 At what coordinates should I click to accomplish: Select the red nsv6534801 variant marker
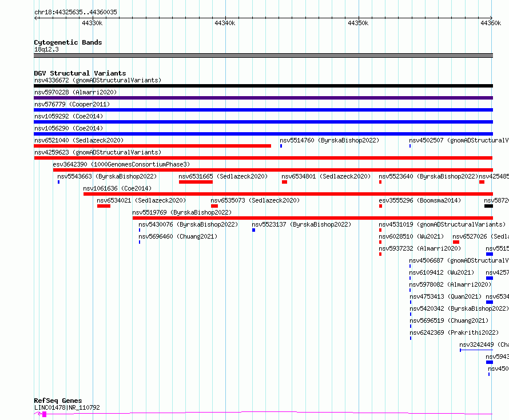click(285, 182)
